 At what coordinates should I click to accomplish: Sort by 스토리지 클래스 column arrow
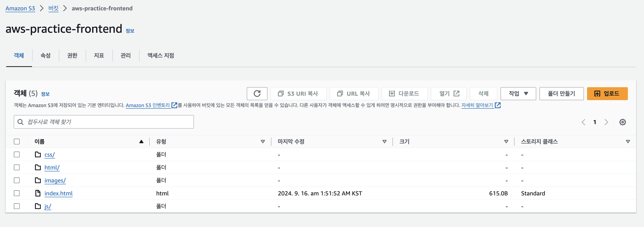coord(628,142)
